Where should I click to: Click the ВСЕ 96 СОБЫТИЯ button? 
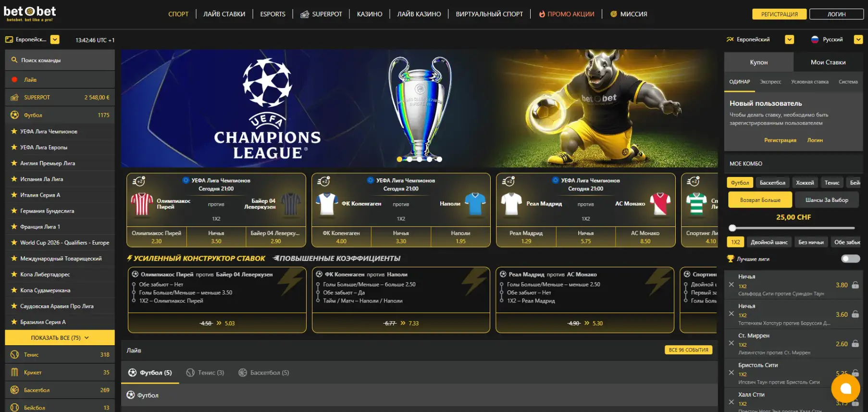tap(688, 350)
